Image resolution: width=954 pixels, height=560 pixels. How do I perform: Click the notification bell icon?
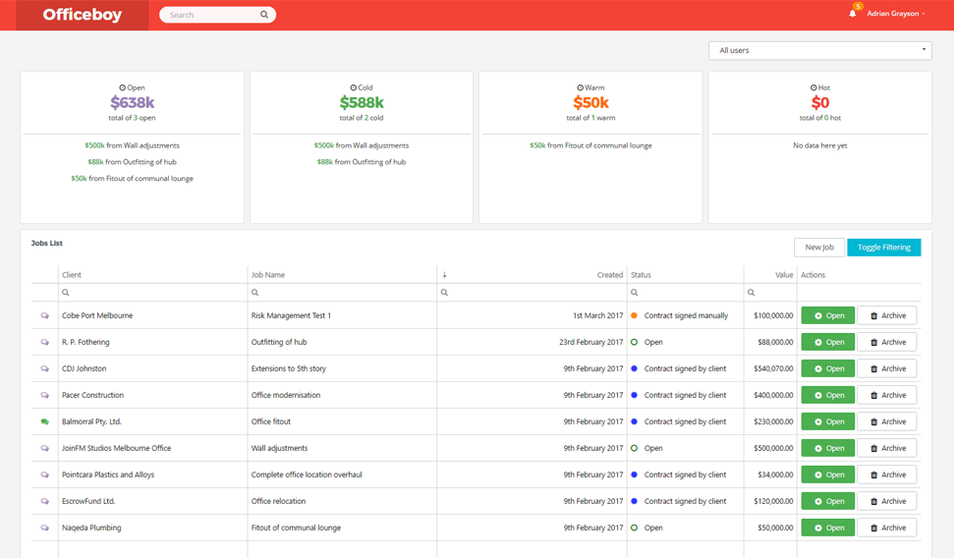click(853, 14)
